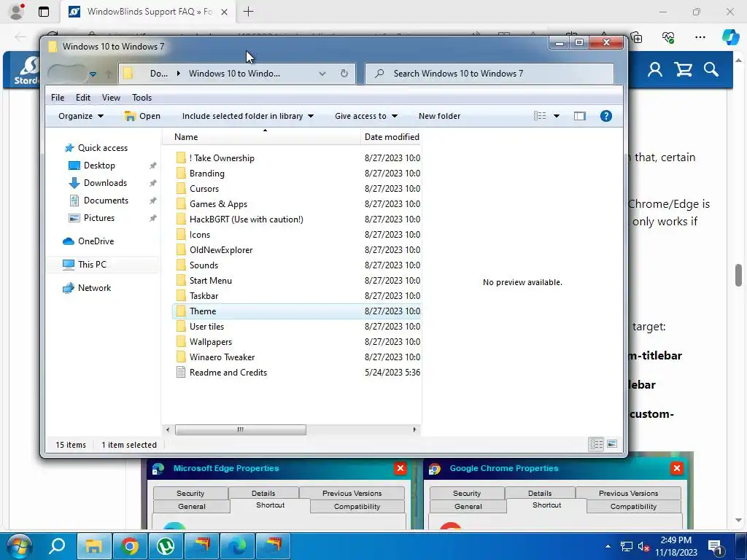Screen dimensions: 747x560
Task: Click the Stardock site search icon
Action: [x=711, y=69]
